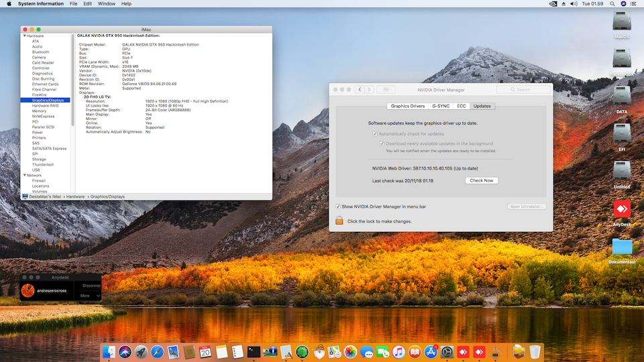Screen dimensions: 644x362
Task: Toggle Download newly available updates checkbox
Action: (x=382, y=143)
